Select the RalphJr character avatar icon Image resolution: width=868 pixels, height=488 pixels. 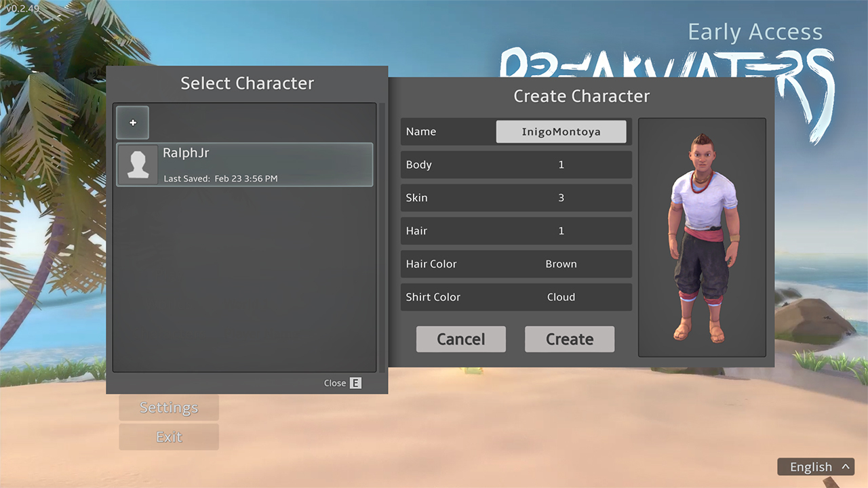pos(138,165)
